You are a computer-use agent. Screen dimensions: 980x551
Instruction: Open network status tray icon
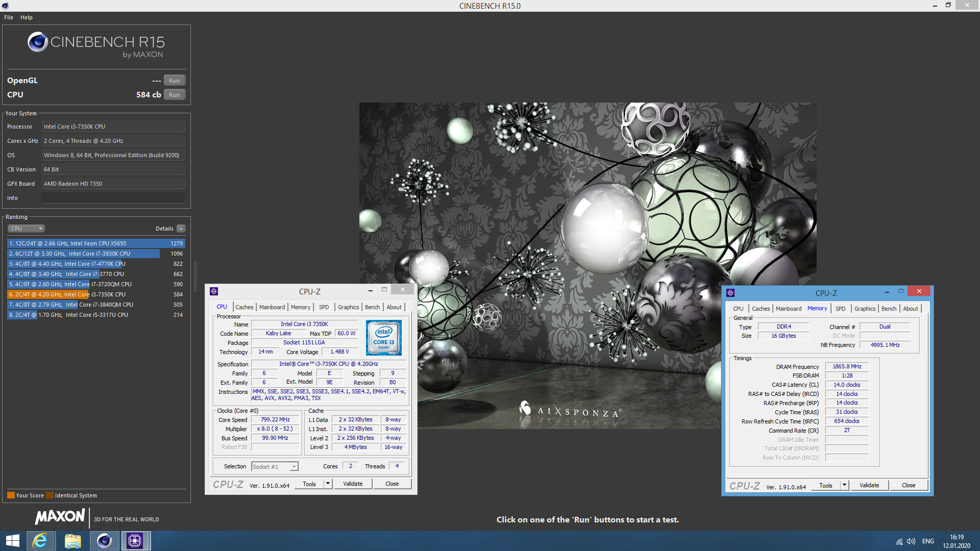coord(899,542)
